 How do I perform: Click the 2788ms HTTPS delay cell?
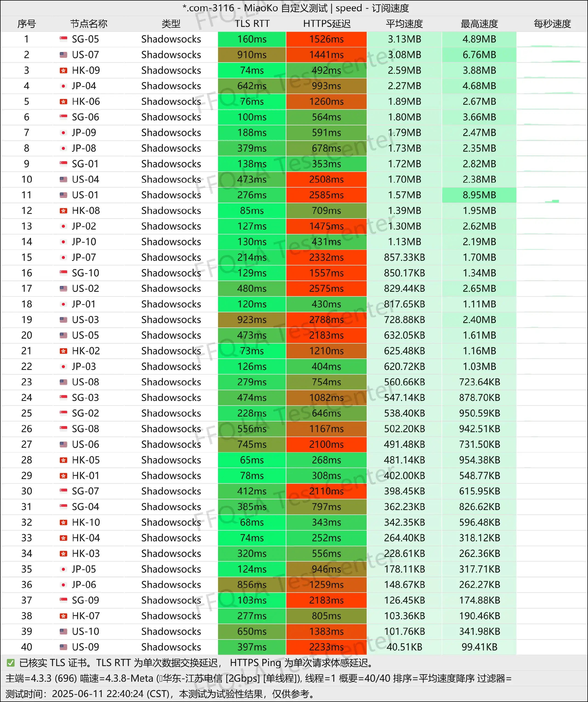click(x=327, y=319)
